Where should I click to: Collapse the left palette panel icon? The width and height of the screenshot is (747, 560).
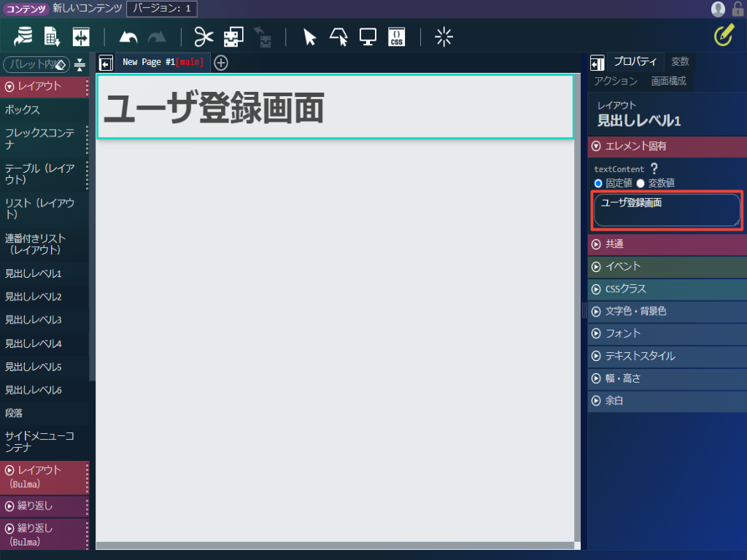pyautogui.click(x=106, y=63)
